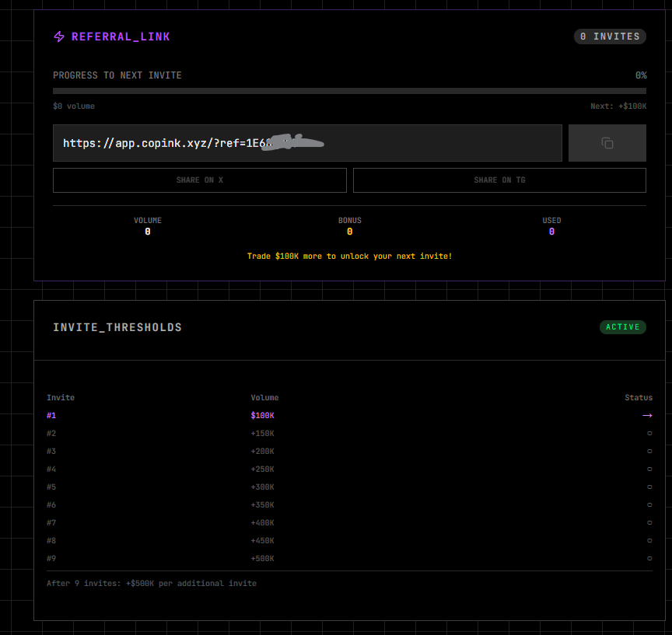The width and height of the screenshot is (672, 635).
Task: Click the status circle for invite #7
Action: [x=649, y=523]
